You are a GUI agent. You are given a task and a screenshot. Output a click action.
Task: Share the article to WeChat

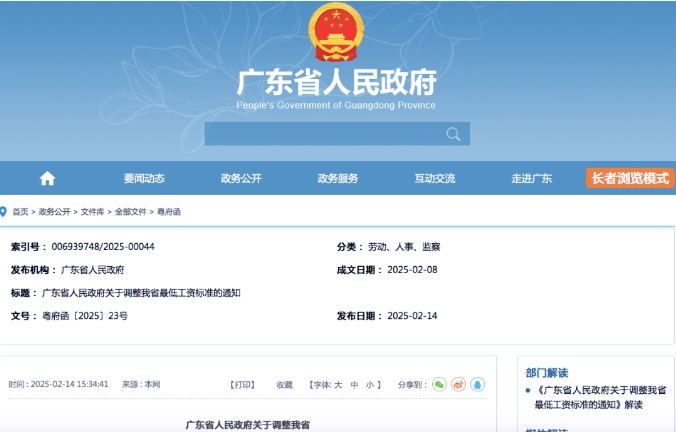click(439, 384)
